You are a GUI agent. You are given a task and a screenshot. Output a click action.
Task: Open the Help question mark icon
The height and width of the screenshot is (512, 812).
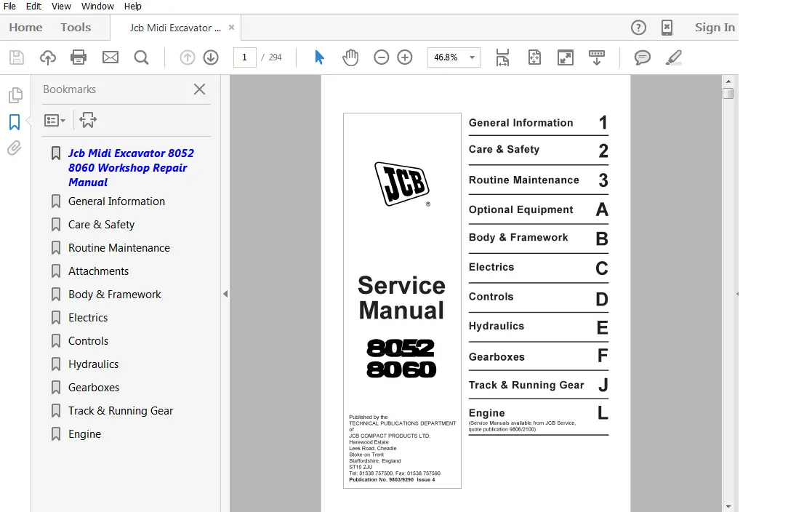point(638,28)
